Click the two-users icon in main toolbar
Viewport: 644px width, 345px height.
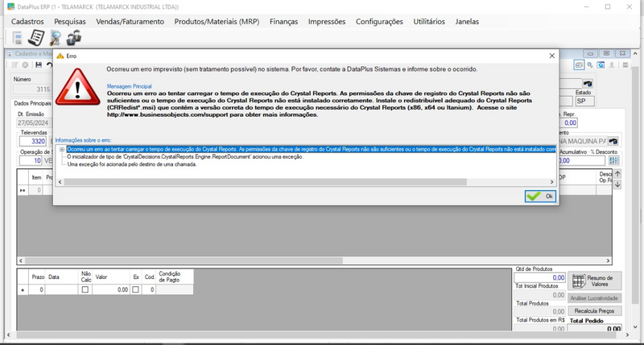click(x=74, y=37)
